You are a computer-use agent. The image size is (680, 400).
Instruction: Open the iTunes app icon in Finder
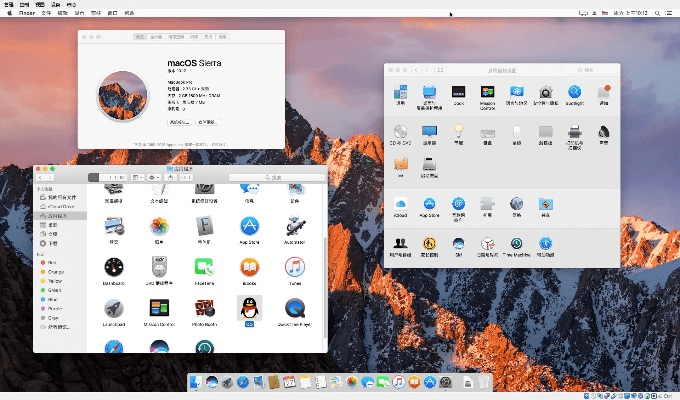coord(294,267)
